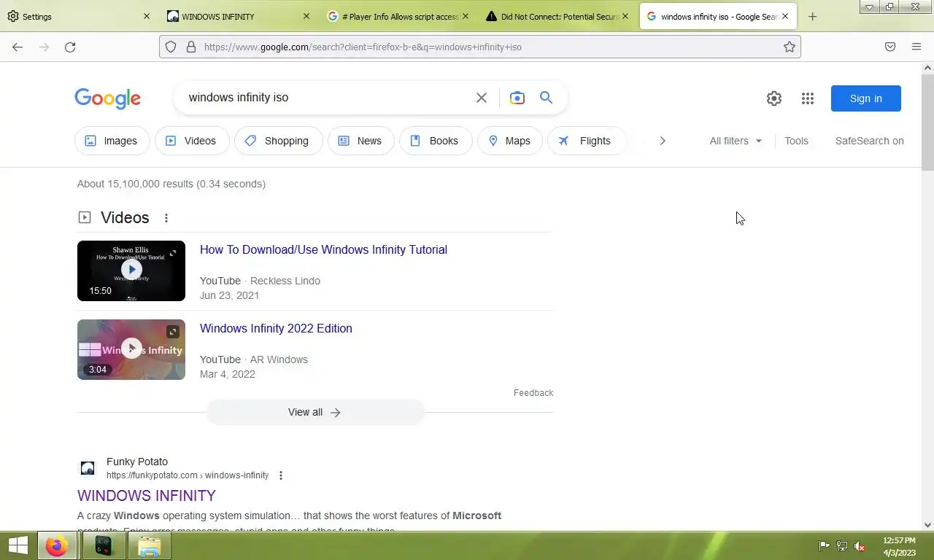Viewport: 934px width, 560px height.
Task: Filter results by Maps
Action: (x=509, y=141)
